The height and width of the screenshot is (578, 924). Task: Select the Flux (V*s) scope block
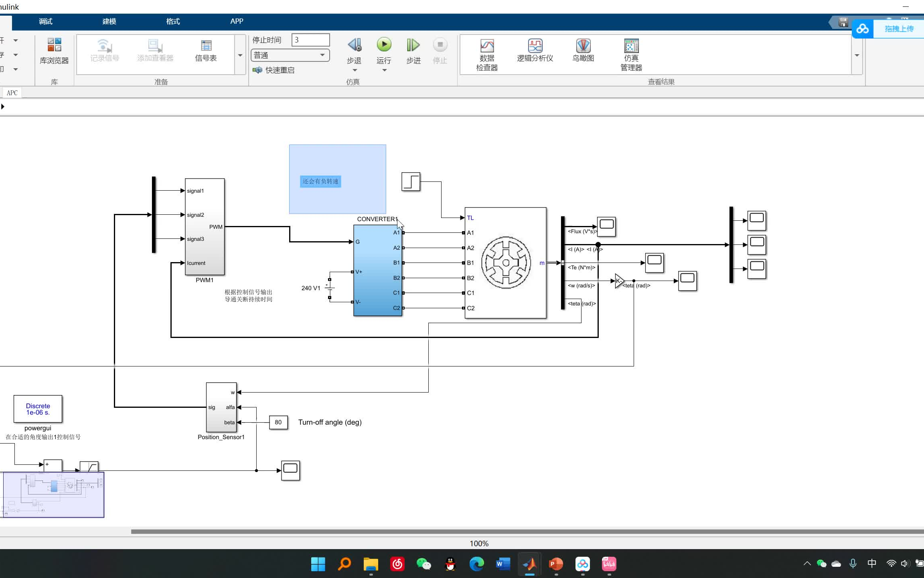606,227
